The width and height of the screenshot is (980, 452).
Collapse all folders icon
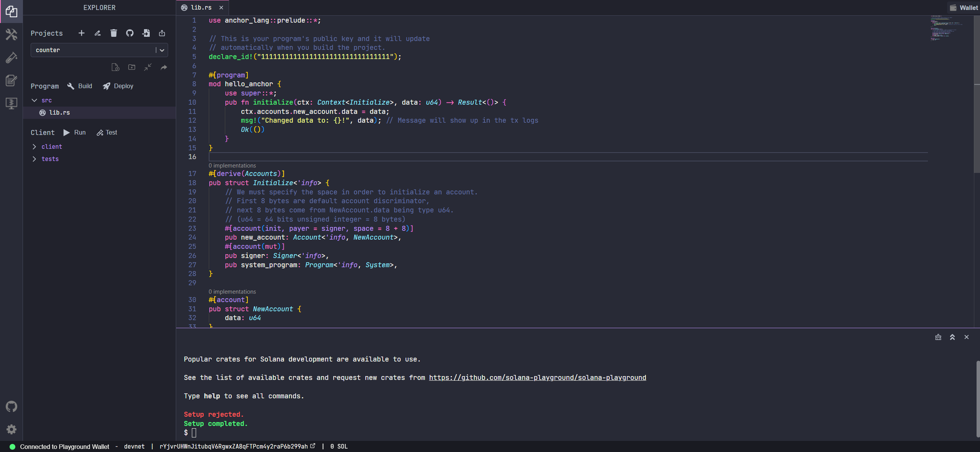pyautogui.click(x=148, y=67)
